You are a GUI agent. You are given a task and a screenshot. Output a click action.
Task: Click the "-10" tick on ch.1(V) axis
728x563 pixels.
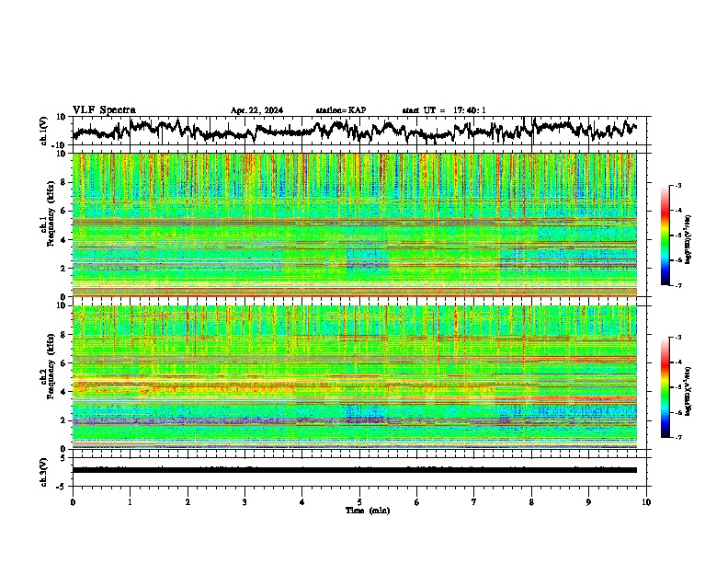(x=59, y=144)
